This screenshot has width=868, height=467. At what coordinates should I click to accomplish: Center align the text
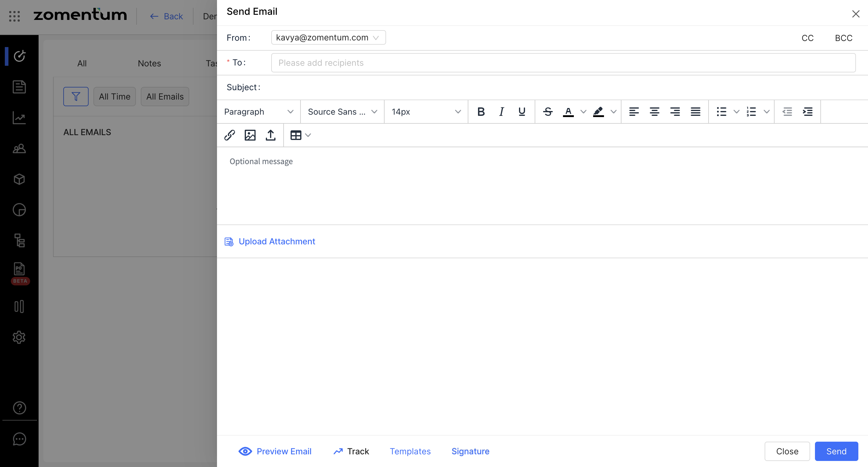click(x=654, y=112)
